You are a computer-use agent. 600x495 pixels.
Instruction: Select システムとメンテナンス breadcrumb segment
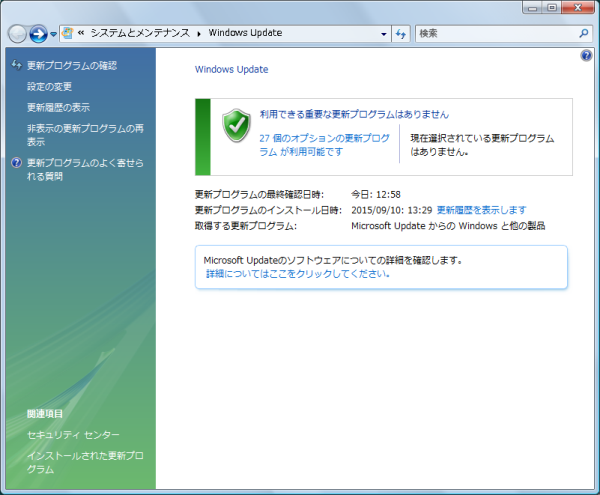(140, 33)
